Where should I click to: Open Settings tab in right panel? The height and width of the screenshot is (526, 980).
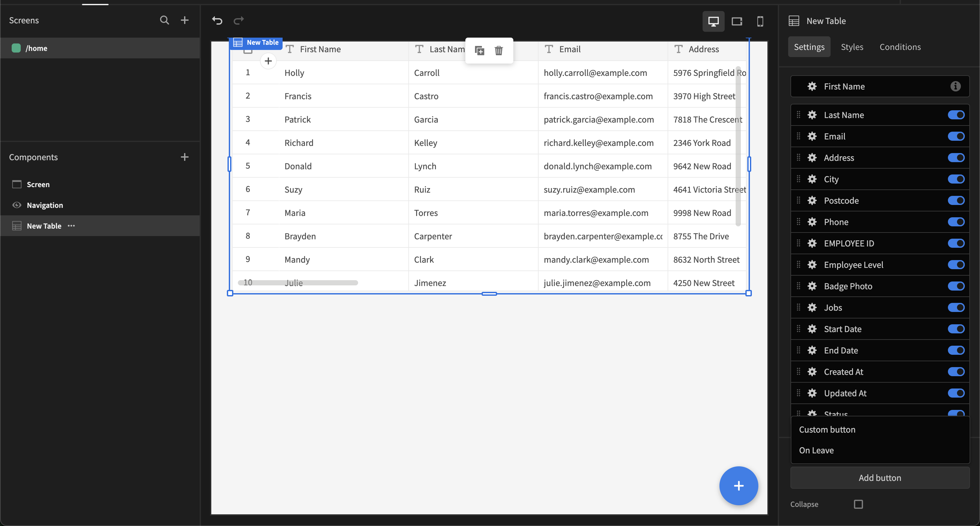point(809,47)
